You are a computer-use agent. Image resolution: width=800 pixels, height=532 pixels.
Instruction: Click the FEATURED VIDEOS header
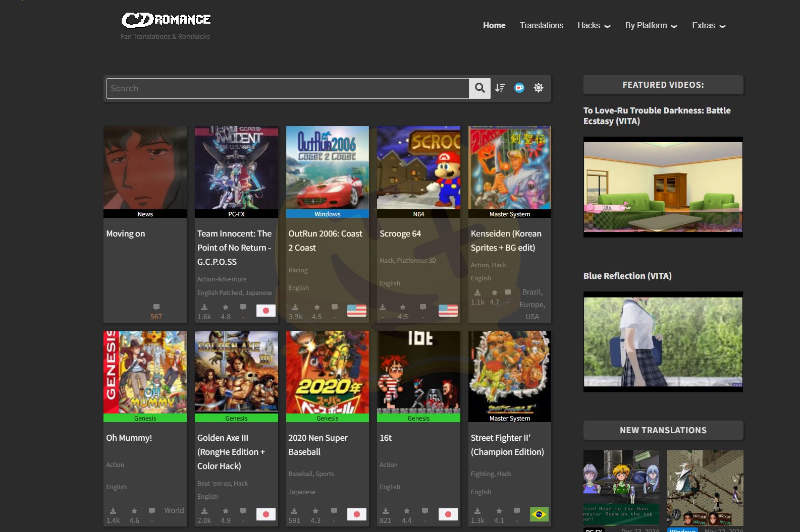663,85
